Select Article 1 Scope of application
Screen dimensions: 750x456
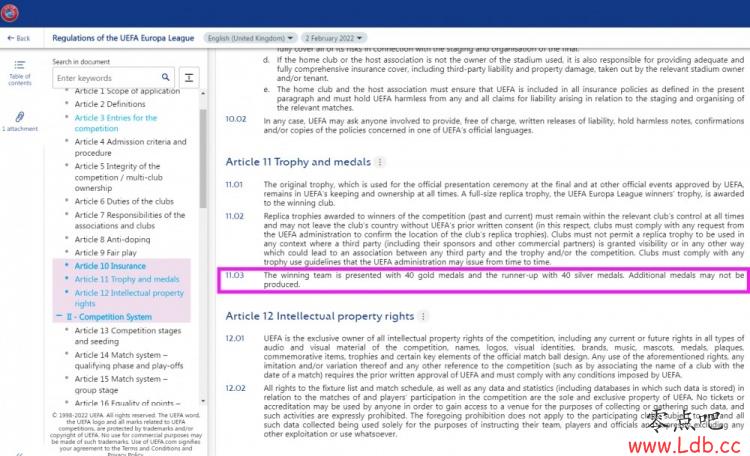127,91
